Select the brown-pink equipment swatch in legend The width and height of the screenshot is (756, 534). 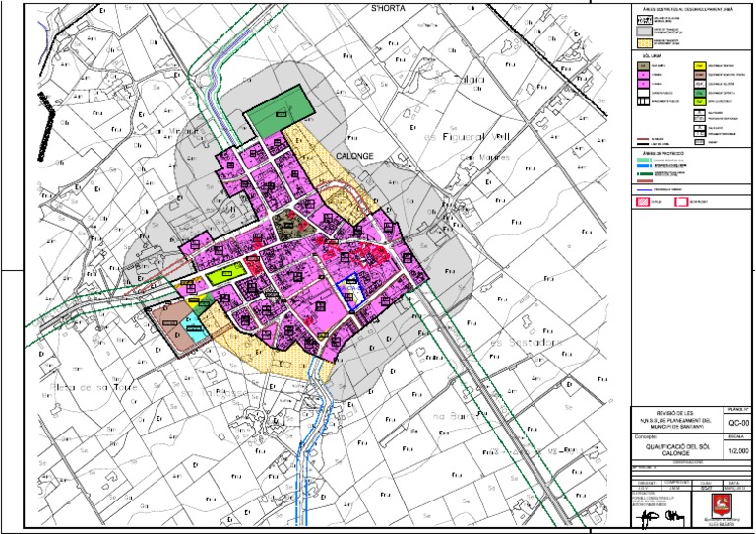tap(700, 75)
